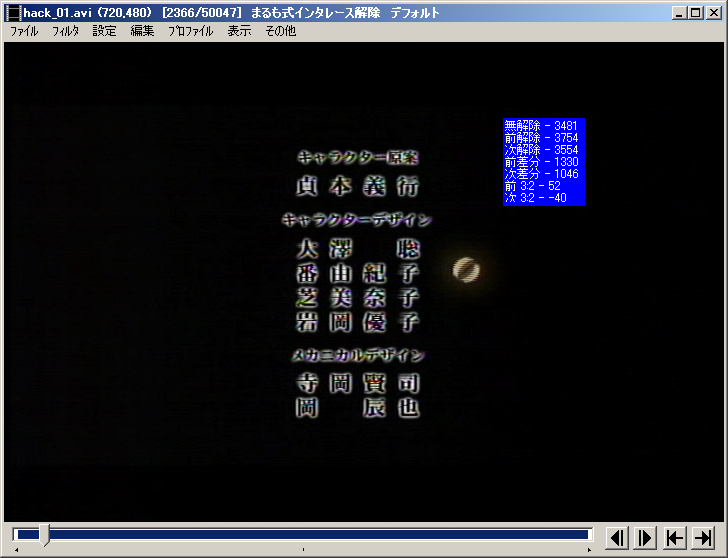The image size is (728, 558).
Task: Jump to the first frame button
Action: 675,537
